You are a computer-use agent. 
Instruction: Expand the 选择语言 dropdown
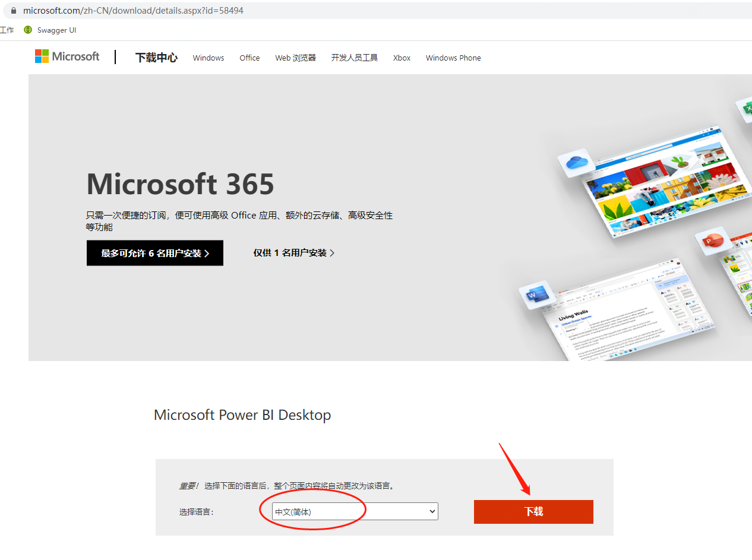click(355, 511)
